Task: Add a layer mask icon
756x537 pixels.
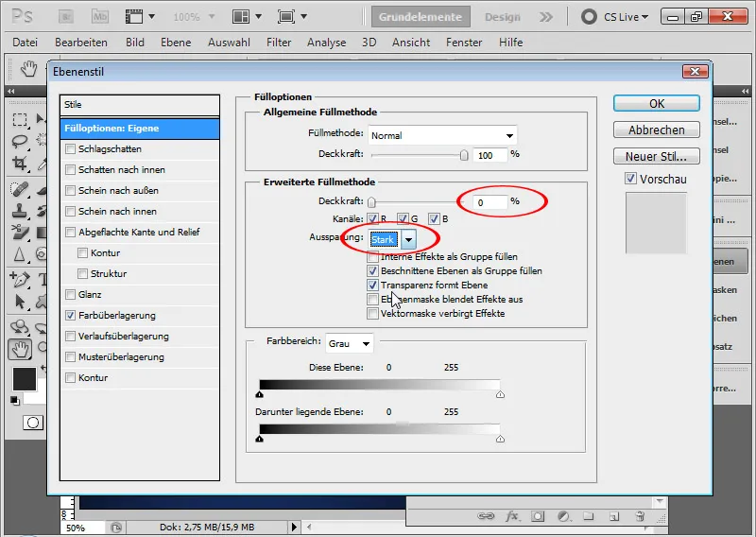Action: 538,516
